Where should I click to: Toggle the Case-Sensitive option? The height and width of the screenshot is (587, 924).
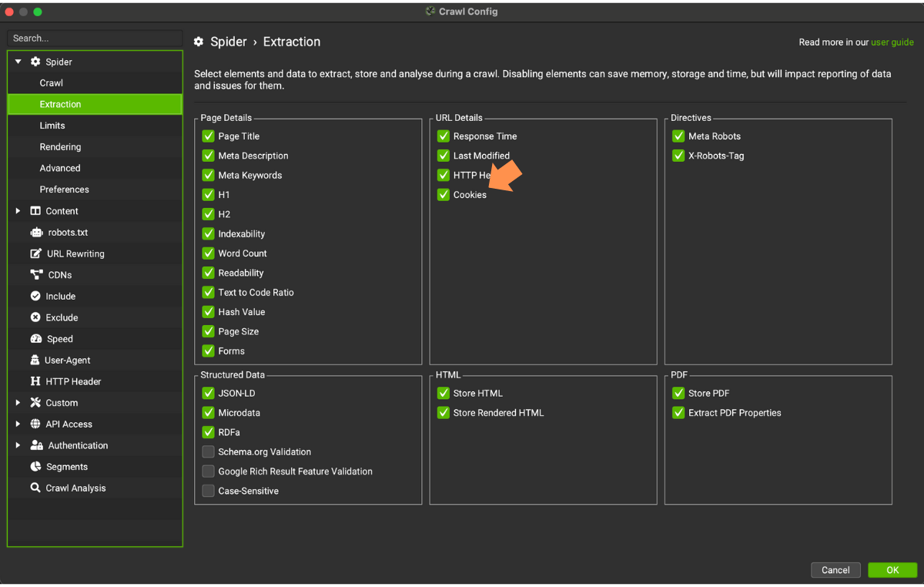click(208, 490)
